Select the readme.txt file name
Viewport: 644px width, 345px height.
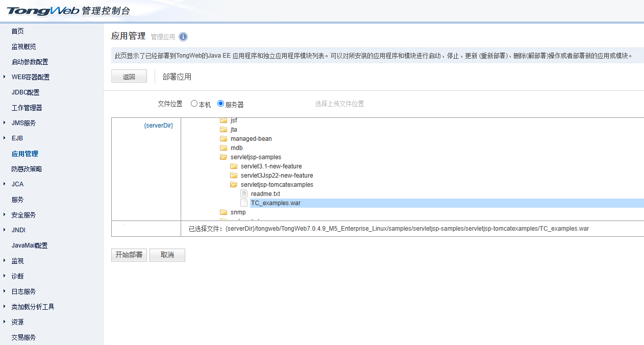[265, 194]
